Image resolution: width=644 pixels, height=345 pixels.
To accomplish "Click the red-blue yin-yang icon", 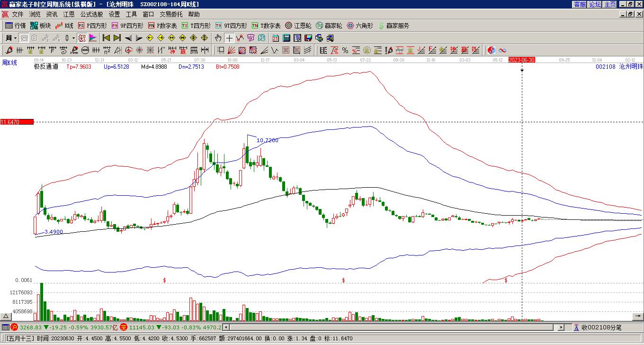I will point(492,50).
